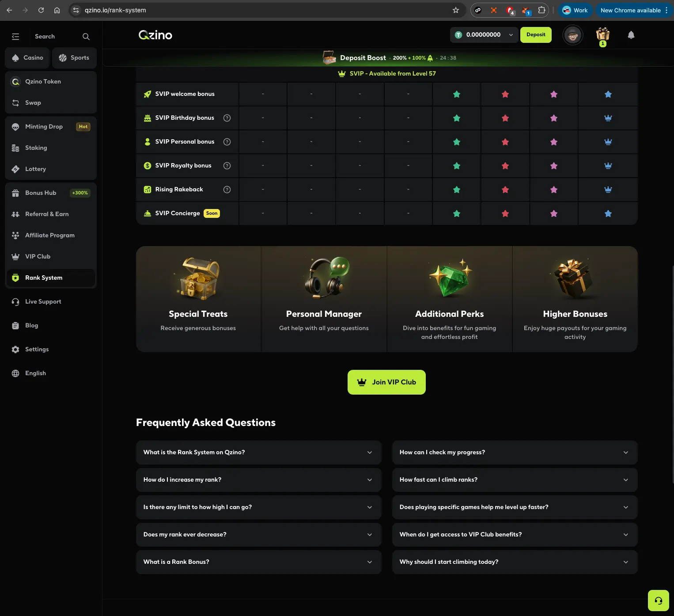Select Rank System in sidebar
Viewport: 674px width, 616px height.
tap(51, 278)
